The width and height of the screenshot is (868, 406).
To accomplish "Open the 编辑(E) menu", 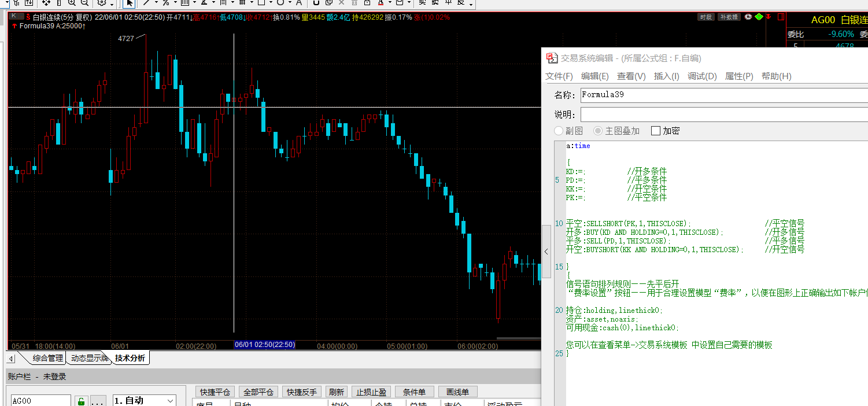I will 595,76.
